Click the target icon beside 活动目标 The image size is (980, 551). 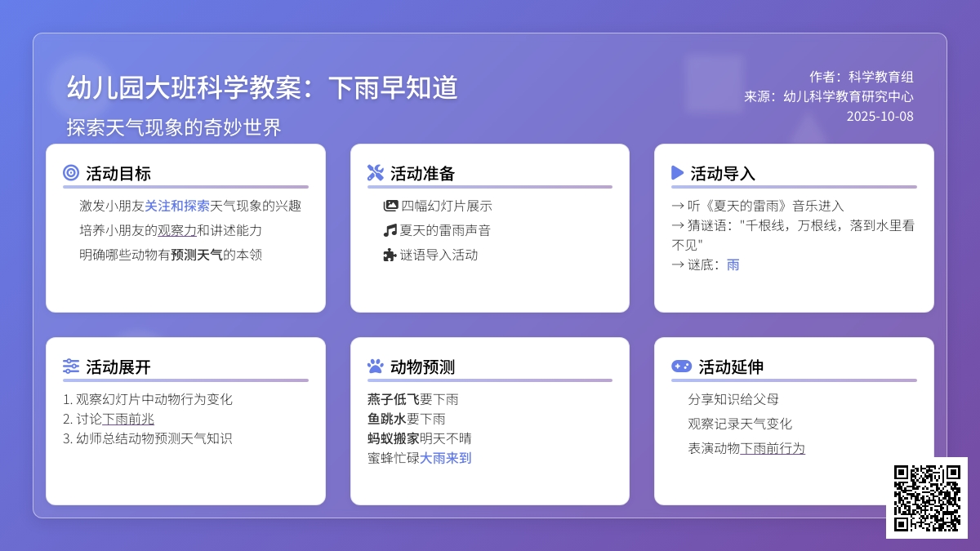(71, 173)
